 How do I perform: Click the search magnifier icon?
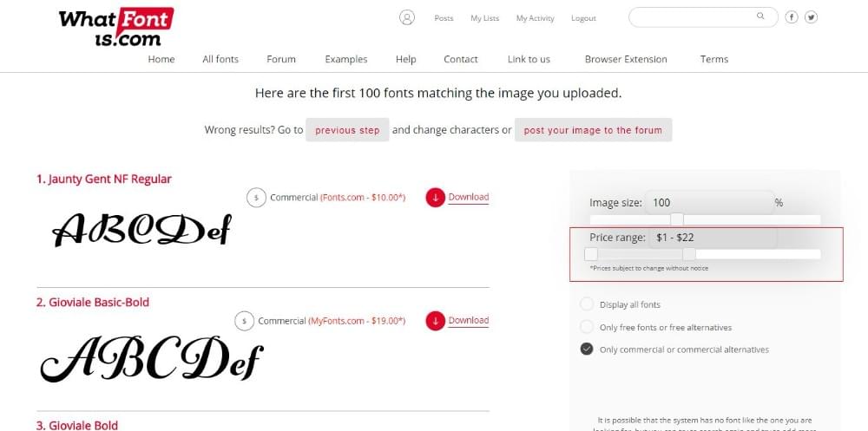tap(761, 16)
